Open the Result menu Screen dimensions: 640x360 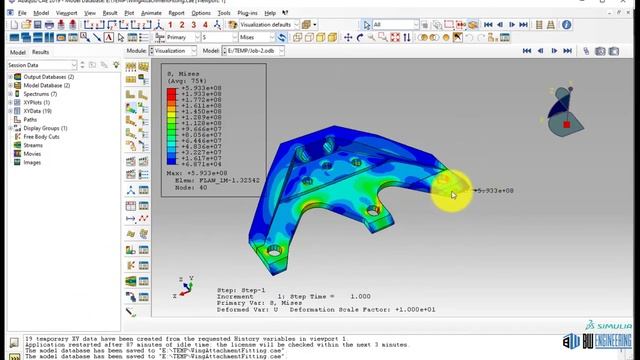pyautogui.click(x=110, y=13)
